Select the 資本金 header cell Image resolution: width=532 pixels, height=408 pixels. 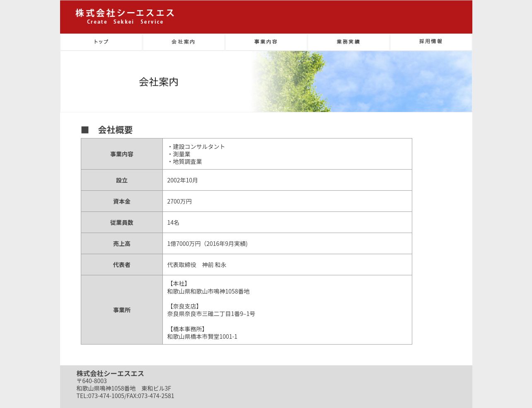click(122, 201)
